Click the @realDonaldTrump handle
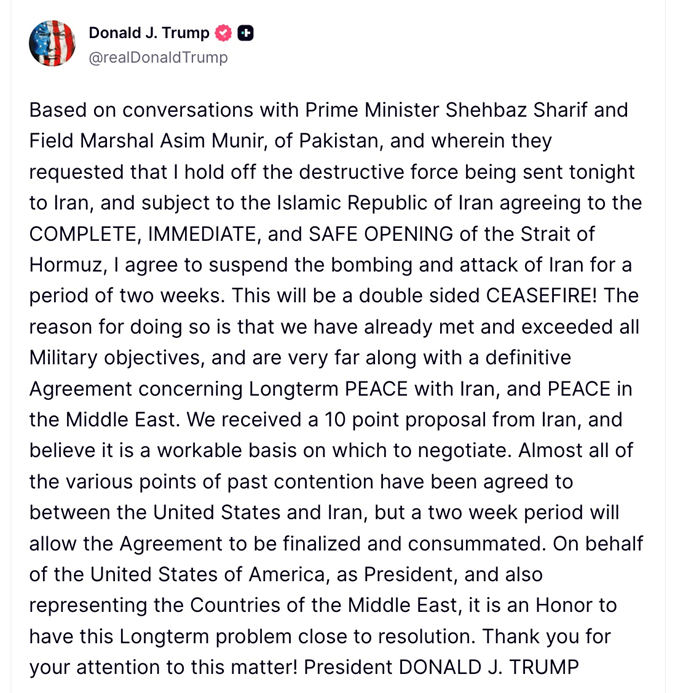The height and width of the screenshot is (693, 675). 158,57
